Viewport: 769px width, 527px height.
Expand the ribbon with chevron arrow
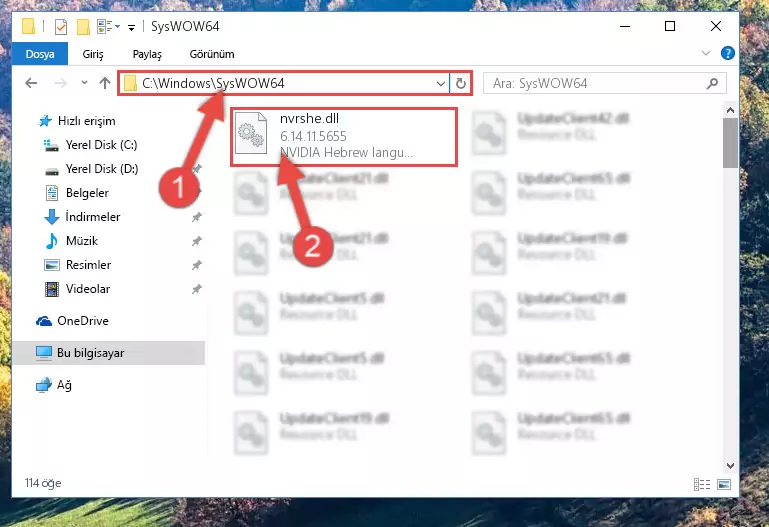tap(706, 53)
